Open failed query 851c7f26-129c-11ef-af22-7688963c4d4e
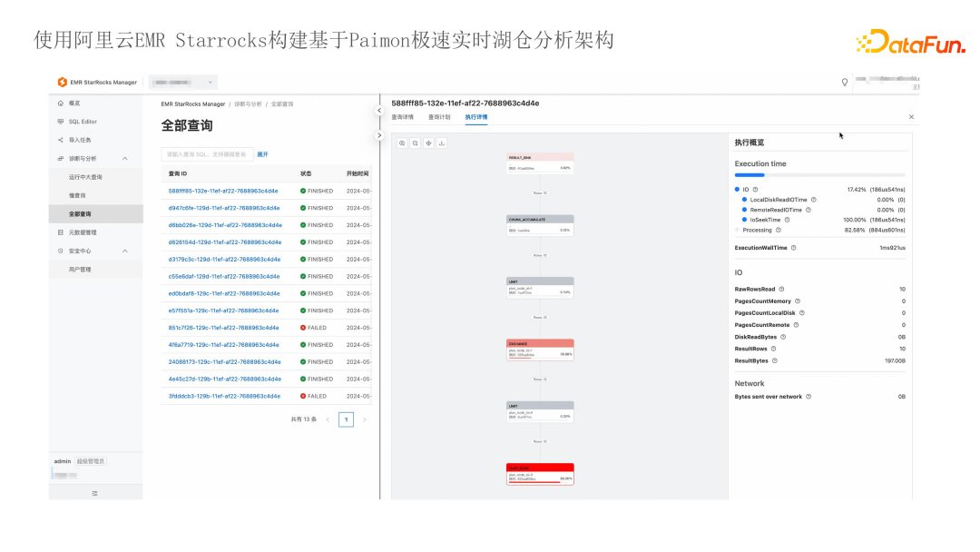The width and height of the screenshot is (980, 552). click(224, 328)
